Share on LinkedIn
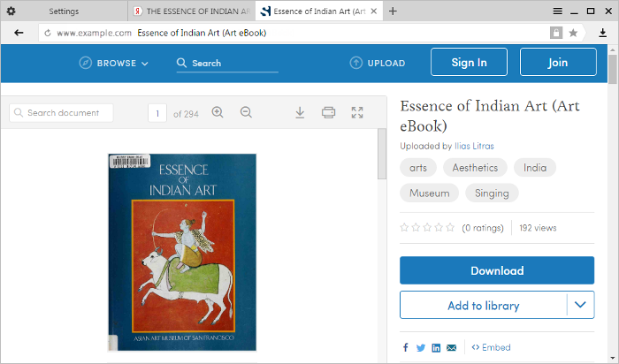 436,348
